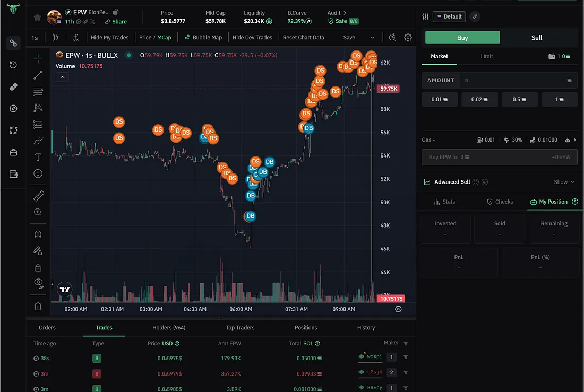Select the zoom in tool
The height and width of the screenshot is (392, 584).
click(x=38, y=212)
